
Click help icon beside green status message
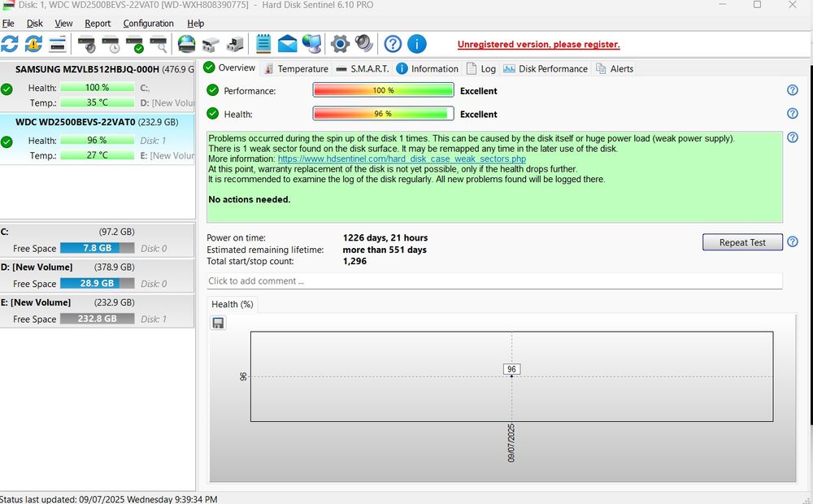792,137
